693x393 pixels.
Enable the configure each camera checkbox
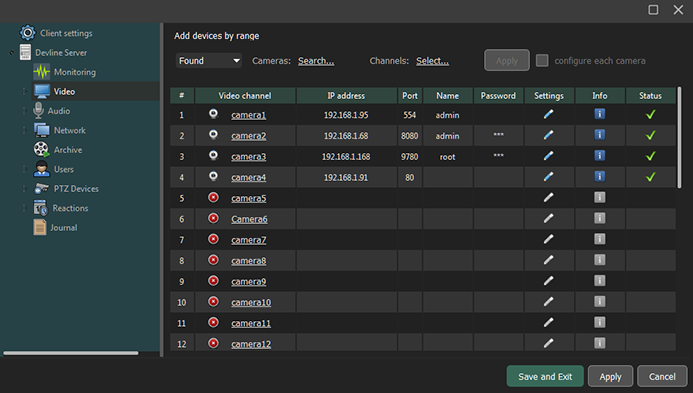(x=542, y=61)
